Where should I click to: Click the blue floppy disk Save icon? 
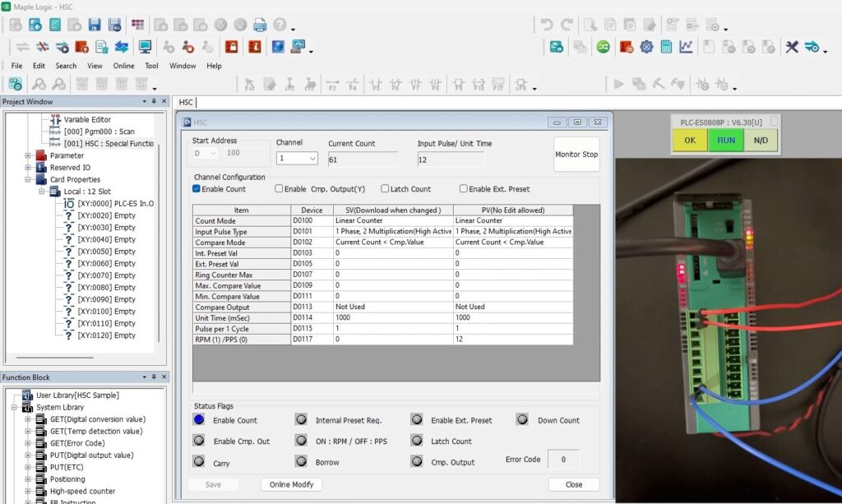95,25
